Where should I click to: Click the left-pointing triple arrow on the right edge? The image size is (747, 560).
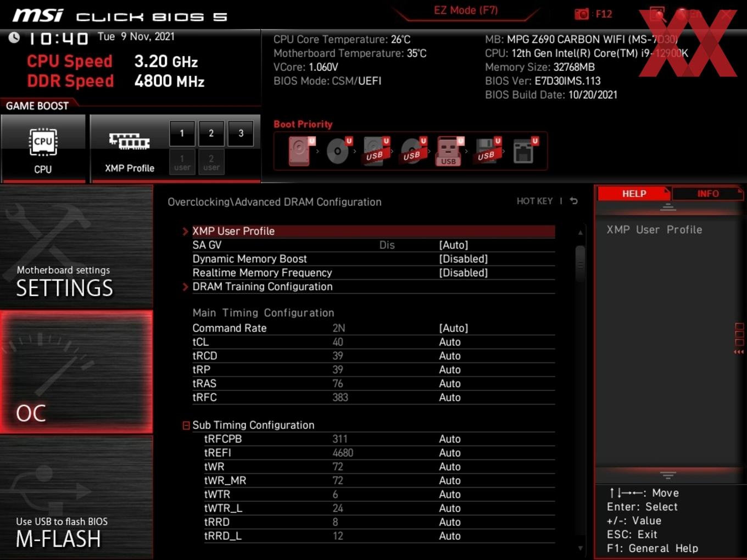(x=739, y=352)
